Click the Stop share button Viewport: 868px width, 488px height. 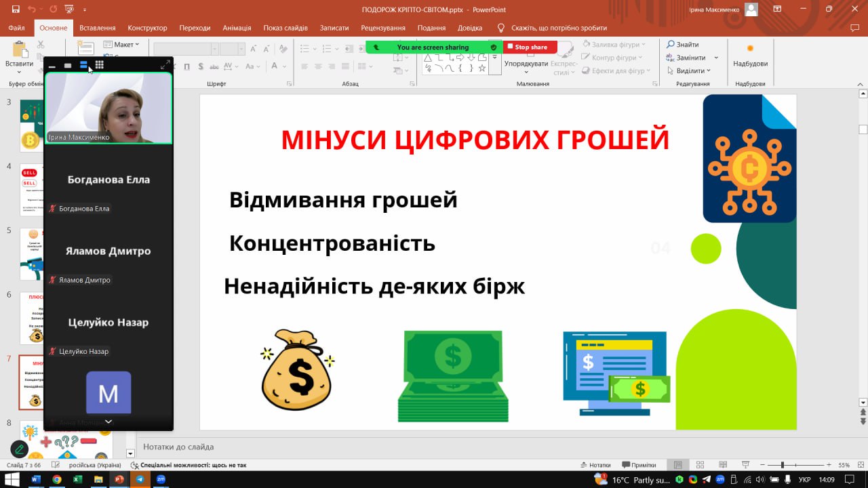coord(530,47)
